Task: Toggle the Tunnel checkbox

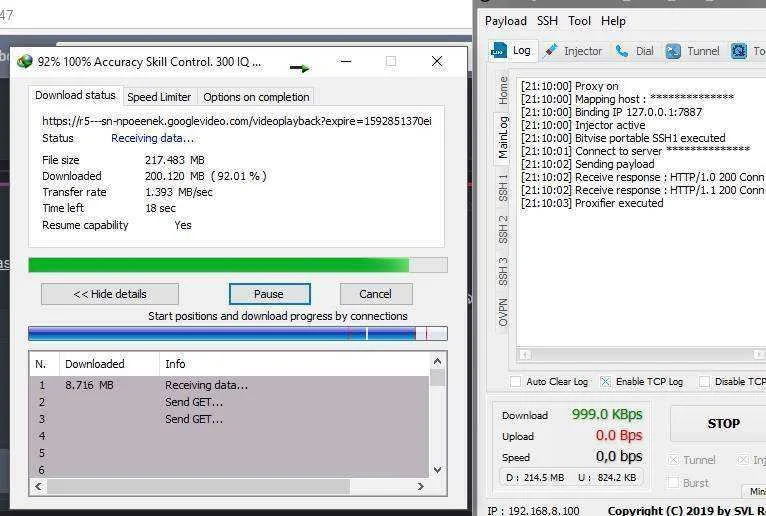Action: coord(673,460)
